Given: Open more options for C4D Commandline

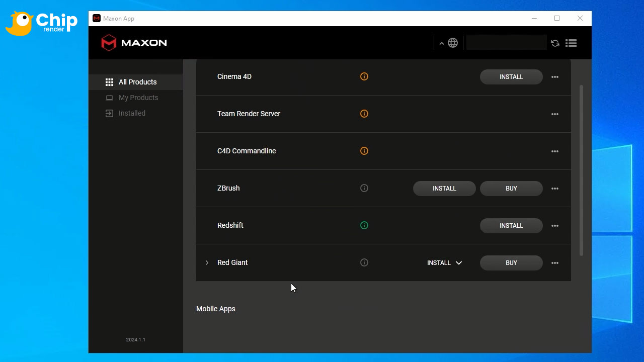Looking at the screenshot, I should point(555,151).
